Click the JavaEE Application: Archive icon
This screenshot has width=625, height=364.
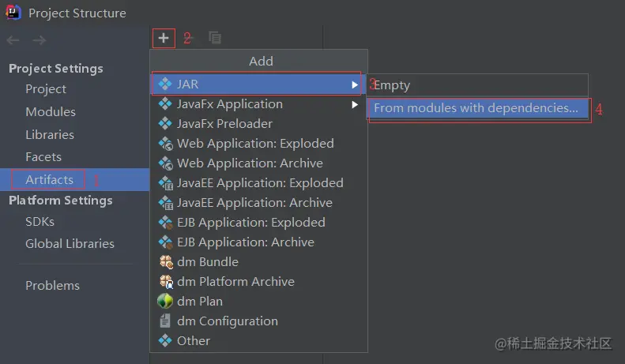165,203
